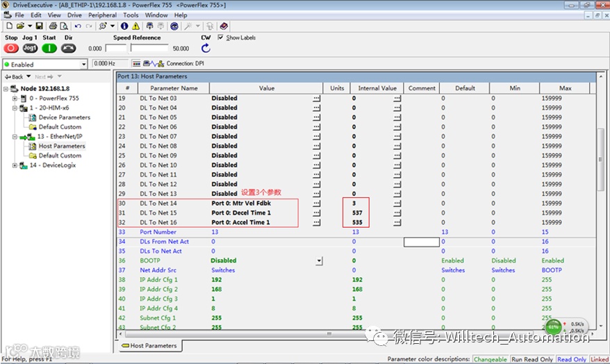This screenshot has width=610, height=364.
Task: Expand the 0 - PowerFlex 755 node
Action: [15, 99]
